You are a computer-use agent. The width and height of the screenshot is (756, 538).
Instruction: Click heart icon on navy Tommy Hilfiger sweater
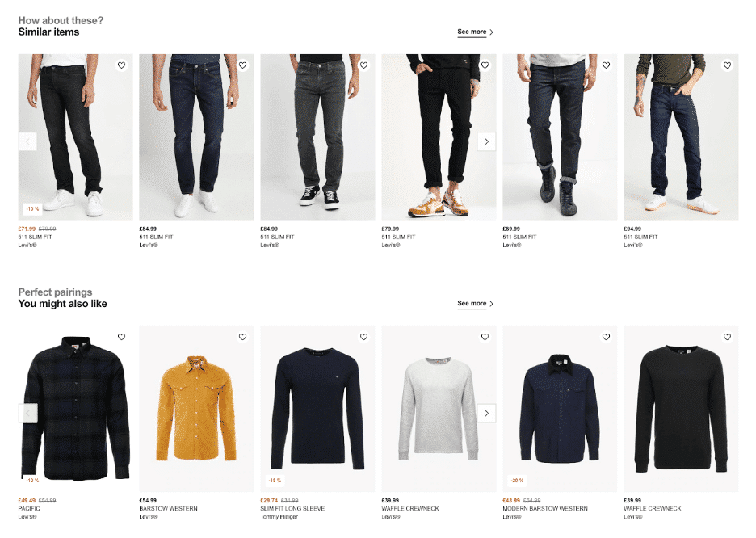pos(364,337)
